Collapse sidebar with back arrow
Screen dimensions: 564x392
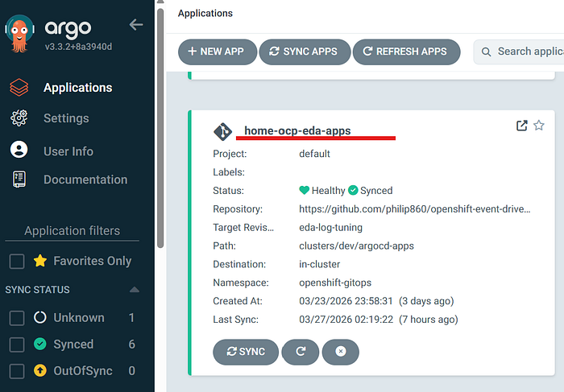pyautogui.click(x=136, y=25)
